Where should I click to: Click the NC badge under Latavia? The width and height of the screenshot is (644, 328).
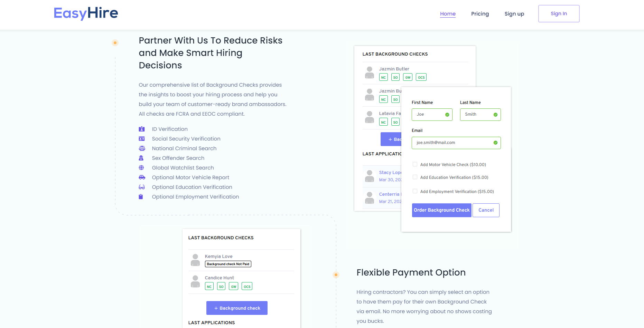[383, 122]
